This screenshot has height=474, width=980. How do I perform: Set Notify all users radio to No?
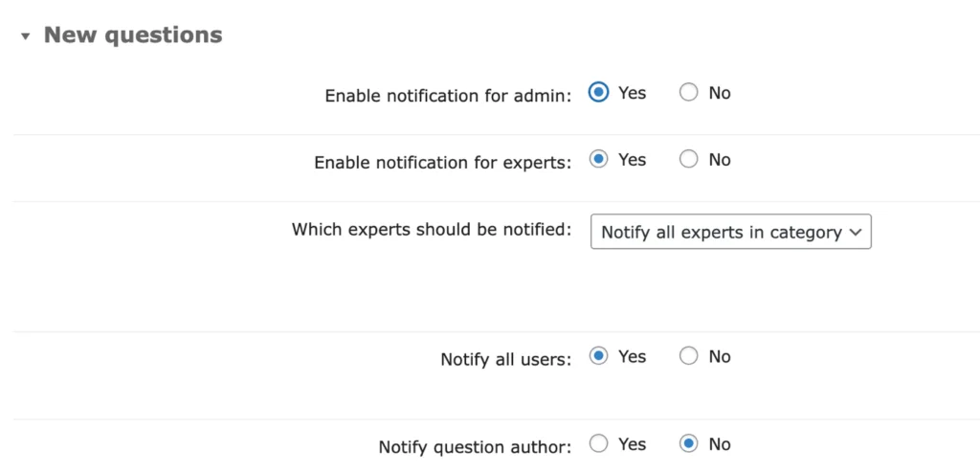tap(688, 356)
